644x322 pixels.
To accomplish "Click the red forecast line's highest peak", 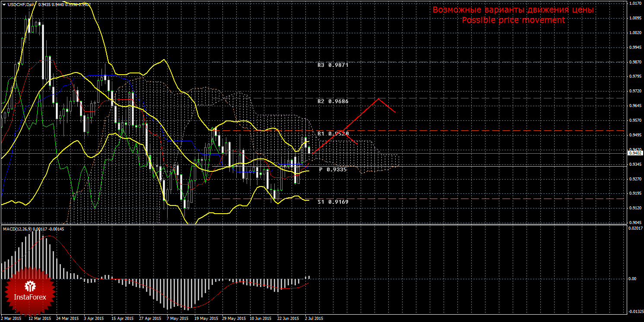I will coord(379,99).
